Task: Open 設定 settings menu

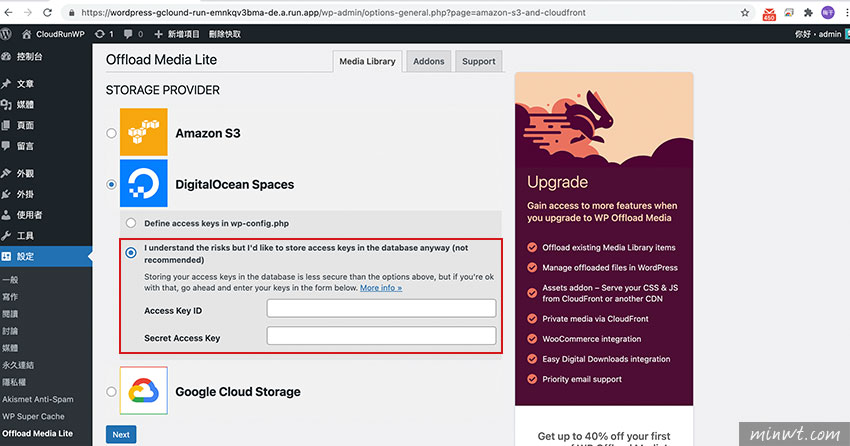Action: pyautogui.click(x=46, y=256)
